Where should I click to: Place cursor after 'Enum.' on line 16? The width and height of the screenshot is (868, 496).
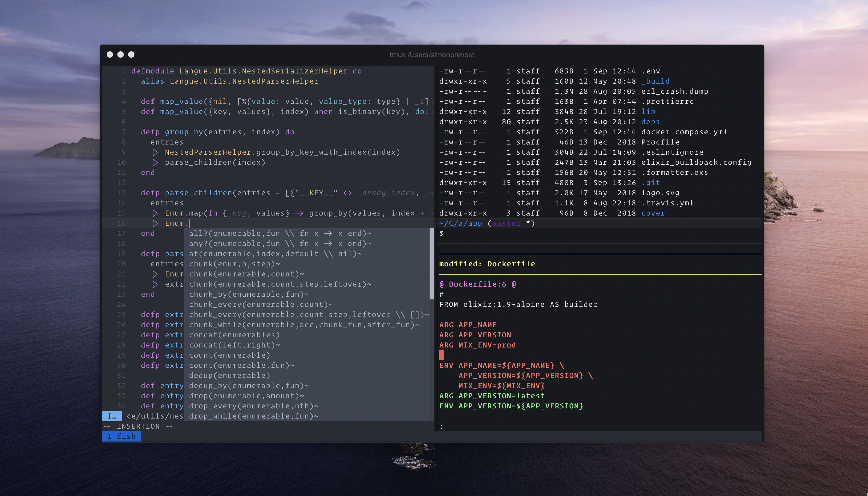(189, 224)
